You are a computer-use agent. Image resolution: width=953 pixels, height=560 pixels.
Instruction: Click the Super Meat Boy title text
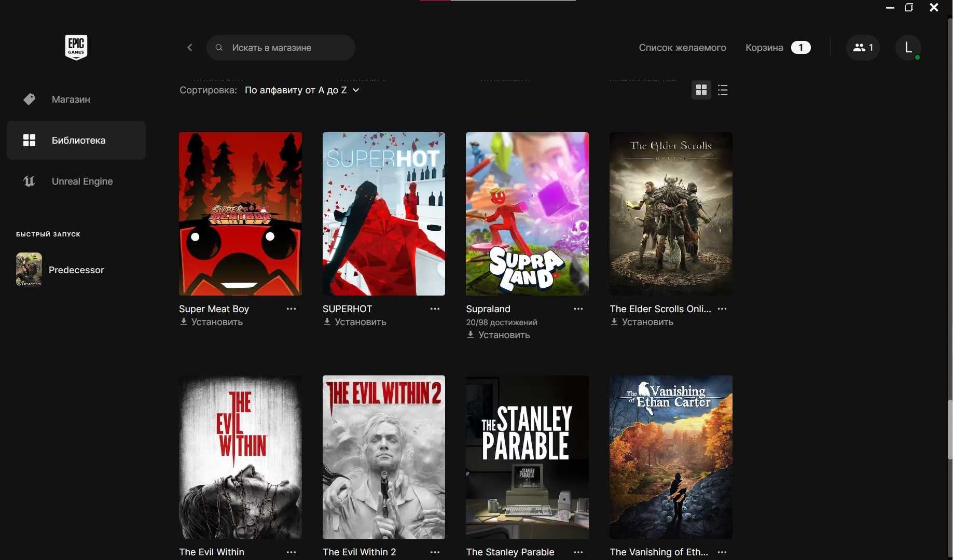(x=214, y=309)
